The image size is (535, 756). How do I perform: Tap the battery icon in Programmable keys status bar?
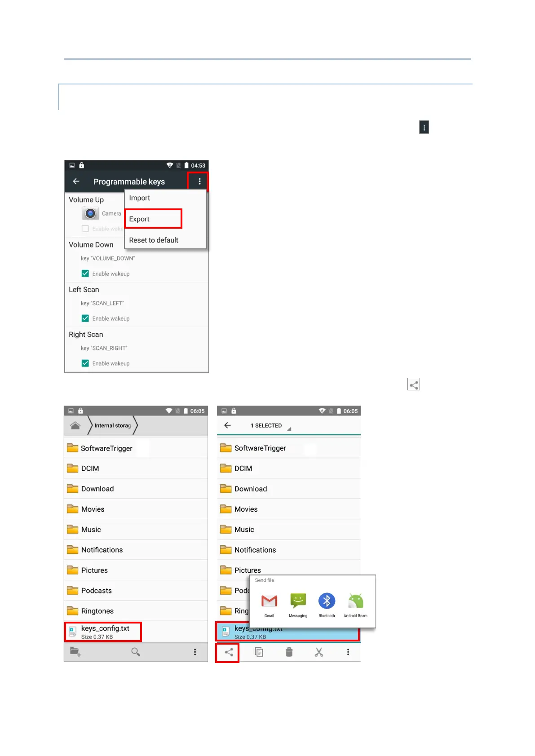[186, 165]
